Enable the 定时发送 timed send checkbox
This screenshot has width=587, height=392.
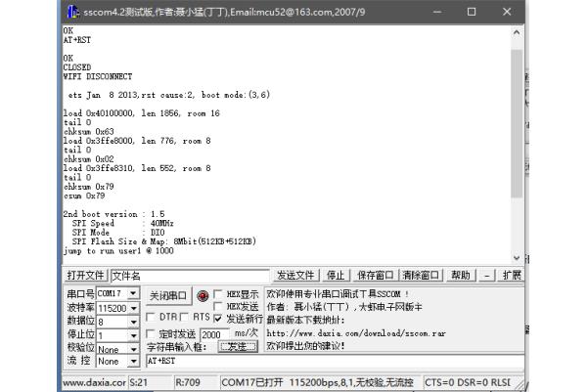(x=151, y=333)
